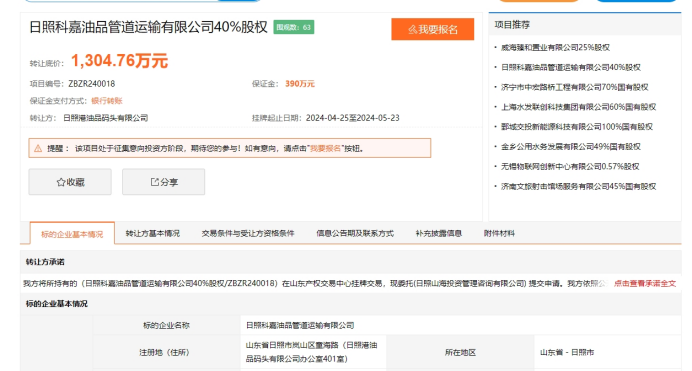Click deposit amount 390万元

point(300,83)
